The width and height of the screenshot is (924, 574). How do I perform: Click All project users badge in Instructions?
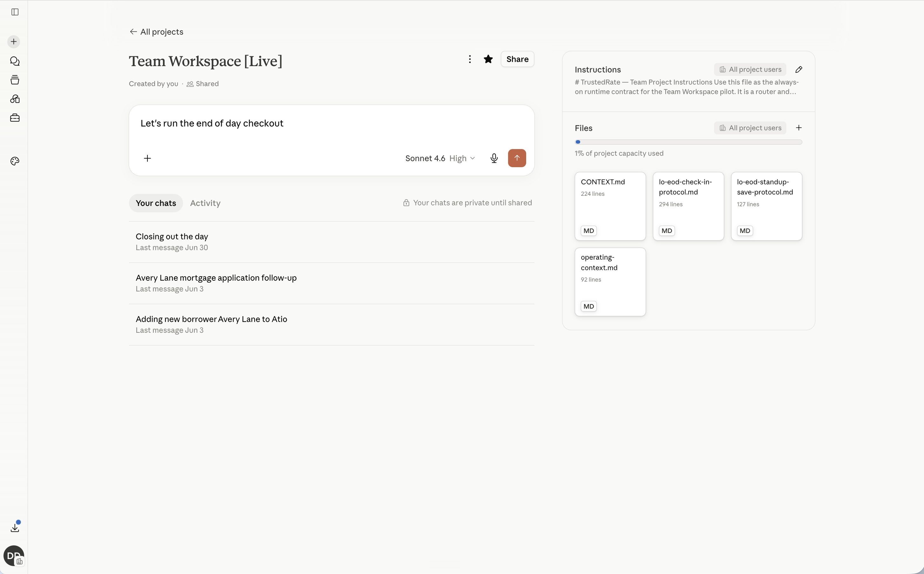tap(750, 70)
